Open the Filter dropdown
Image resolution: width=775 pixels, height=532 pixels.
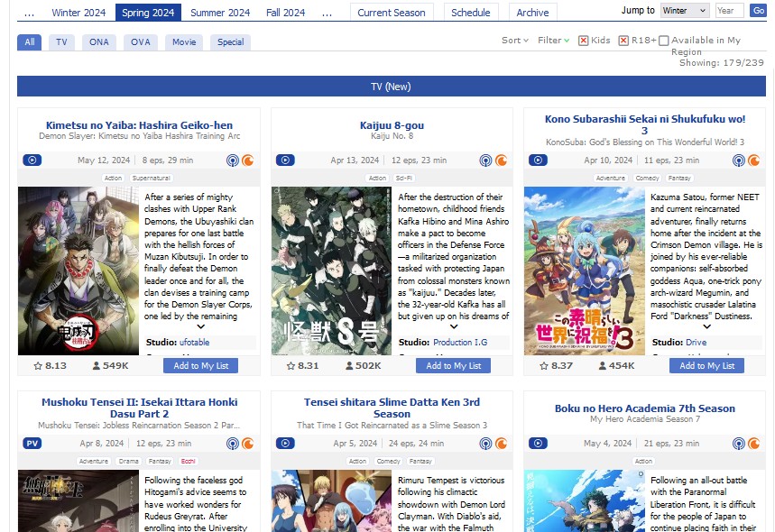tap(553, 41)
